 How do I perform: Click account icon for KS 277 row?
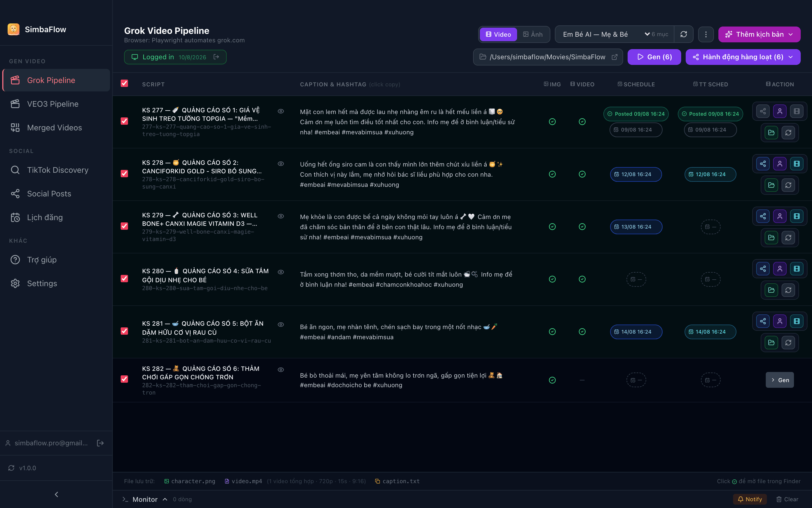780,111
